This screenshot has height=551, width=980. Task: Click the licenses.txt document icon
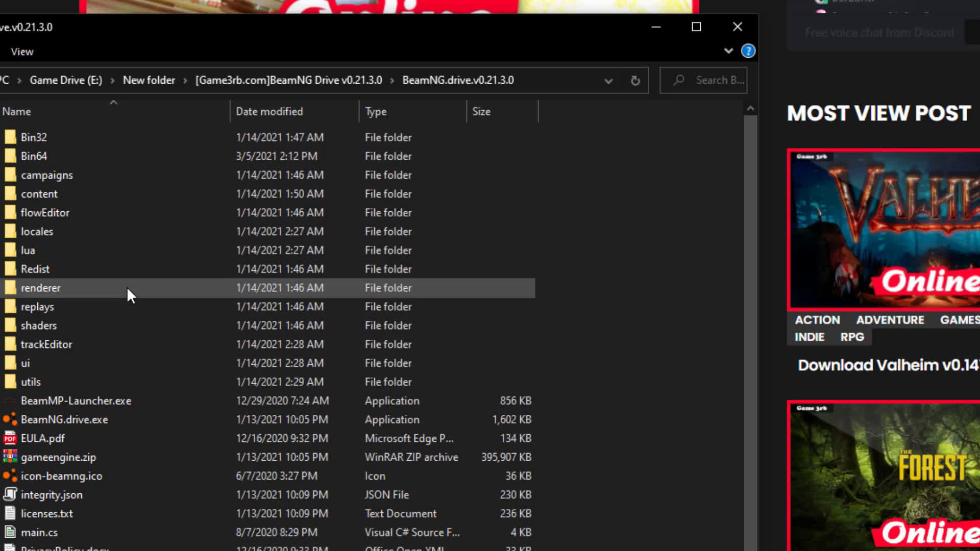pos(10,513)
